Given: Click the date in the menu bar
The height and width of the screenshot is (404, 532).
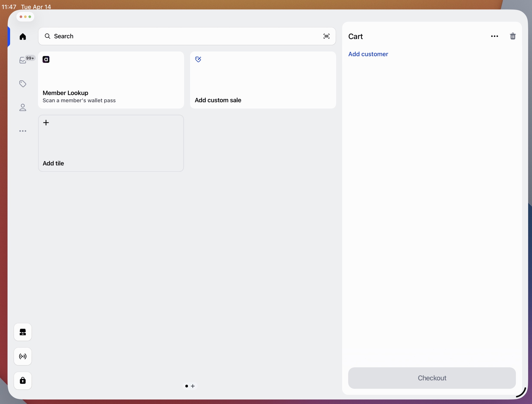Looking at the screenshot, I should pos(36,7).
